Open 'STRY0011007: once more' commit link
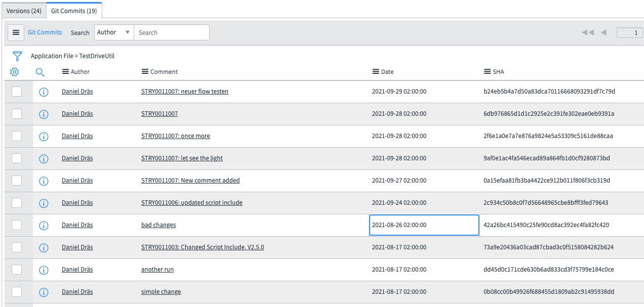The image size is (644, 307). (176, 136)
